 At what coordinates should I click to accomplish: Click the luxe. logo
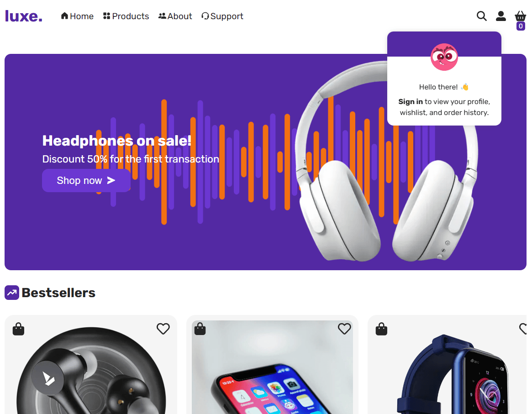pyautogui.click(x=24, y=16)
